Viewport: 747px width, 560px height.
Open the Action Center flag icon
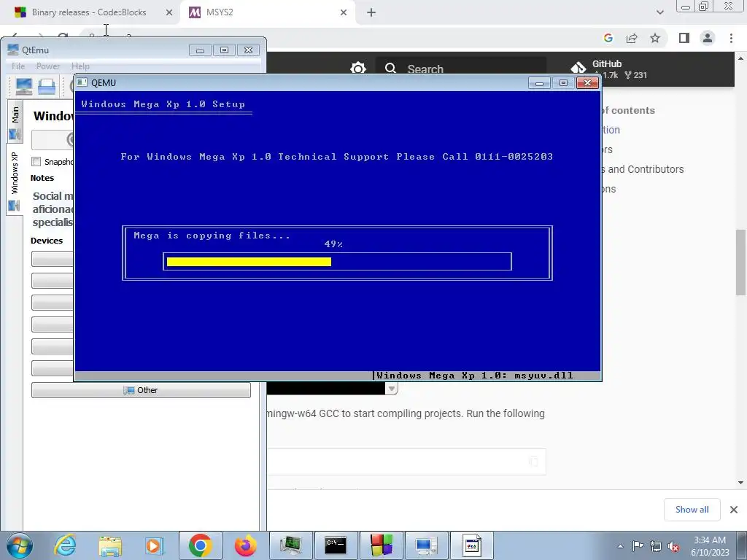pyautogui.click(x=638, y=546)
